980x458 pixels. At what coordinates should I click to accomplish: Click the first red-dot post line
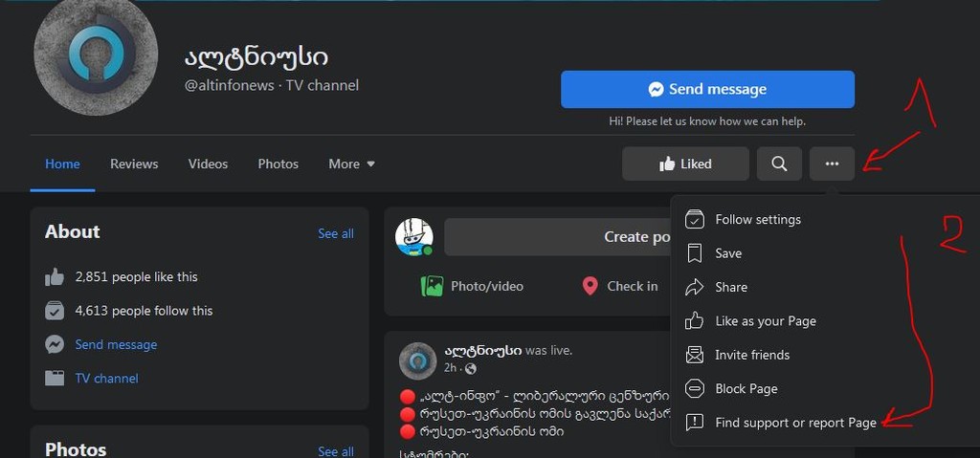click(x=535, y=396)
